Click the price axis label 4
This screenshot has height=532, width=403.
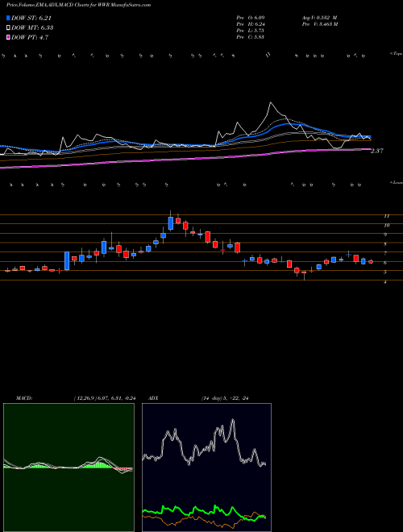[x=385, y=281]
